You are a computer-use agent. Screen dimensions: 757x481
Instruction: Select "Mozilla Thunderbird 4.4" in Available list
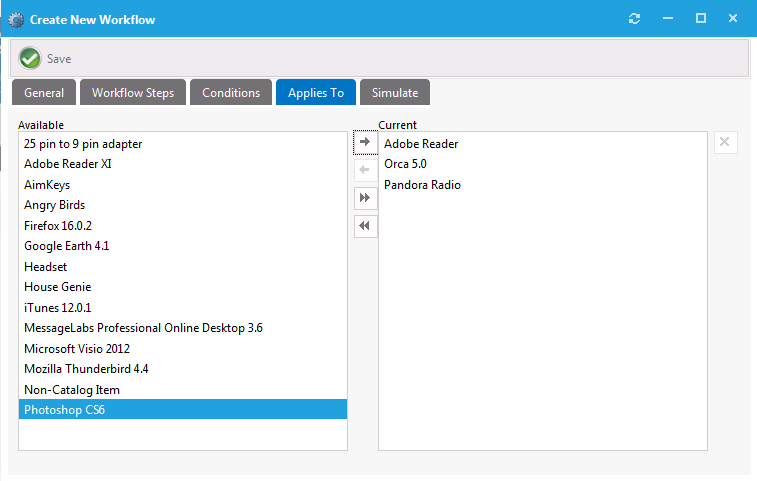click(182, 369)
